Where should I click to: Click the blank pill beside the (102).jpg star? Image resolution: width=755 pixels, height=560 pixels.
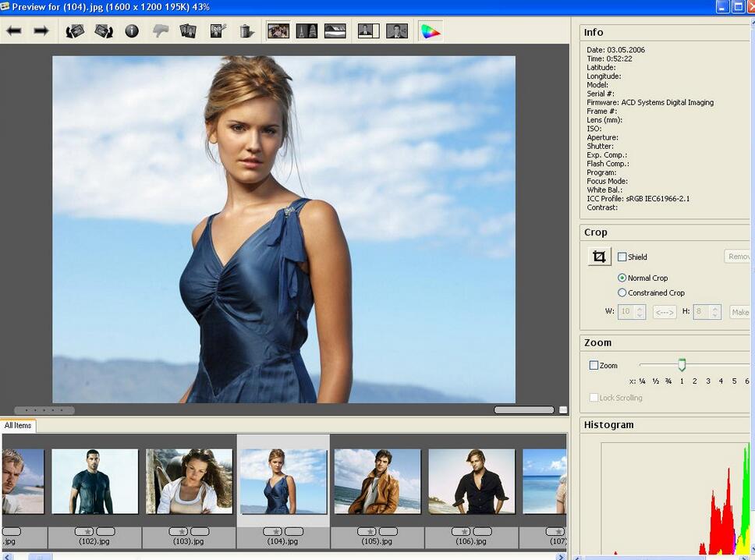pyautogui.click(x=106, y=531)
